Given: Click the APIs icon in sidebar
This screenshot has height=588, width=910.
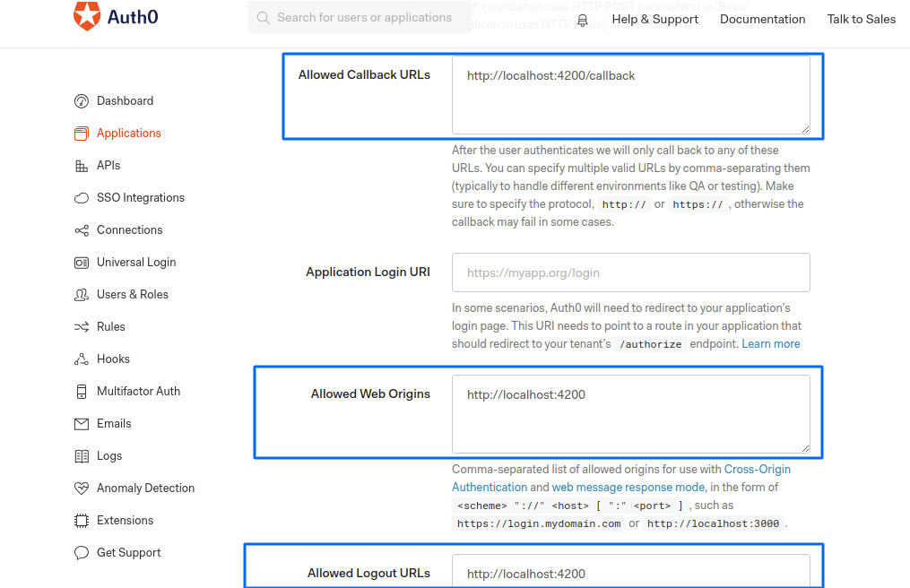Looking at the screenshot, I should [82, 166].
